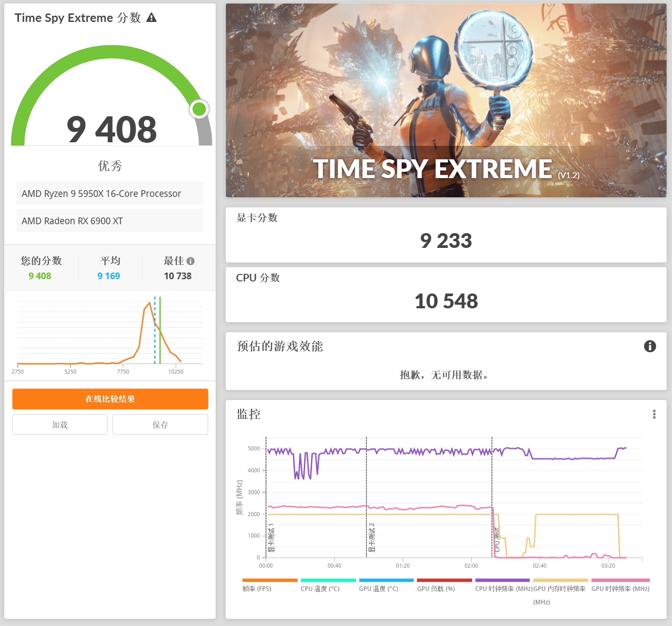This screenshot has height=626, width=672.
Task: Toggle the GPU 时钟频率 (MHz) legend entry
Action: coord(620,585)
